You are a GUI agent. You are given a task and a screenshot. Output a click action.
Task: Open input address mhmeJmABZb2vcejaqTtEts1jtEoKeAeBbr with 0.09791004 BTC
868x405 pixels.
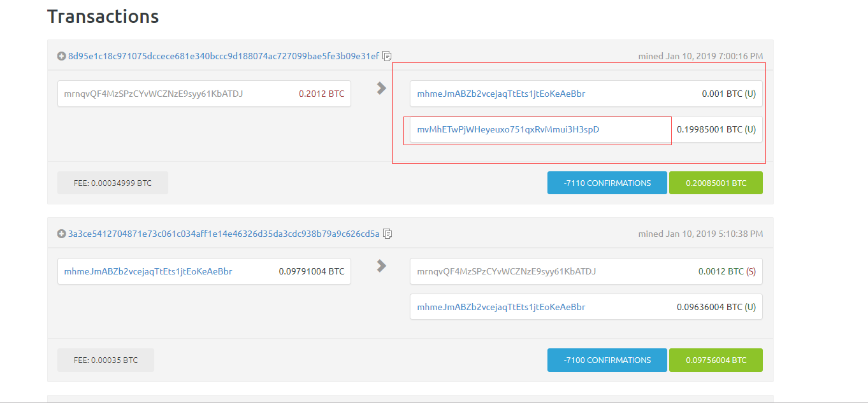tap(148, 271)
